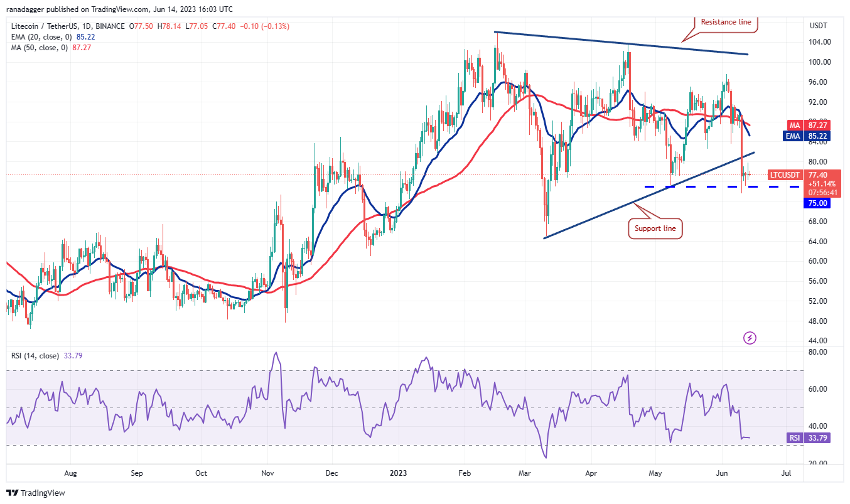The image size is (850, 504).
Task: Click the blue 75.00 price tag
Action: pyautogui.click(x=817, y=203)
